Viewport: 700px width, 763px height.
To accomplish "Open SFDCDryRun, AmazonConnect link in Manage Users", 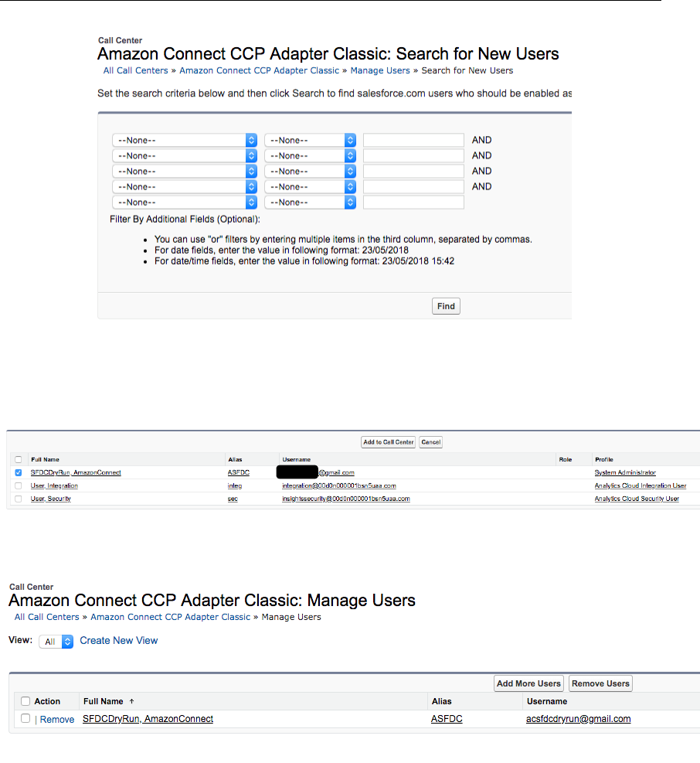I will 148,719.
